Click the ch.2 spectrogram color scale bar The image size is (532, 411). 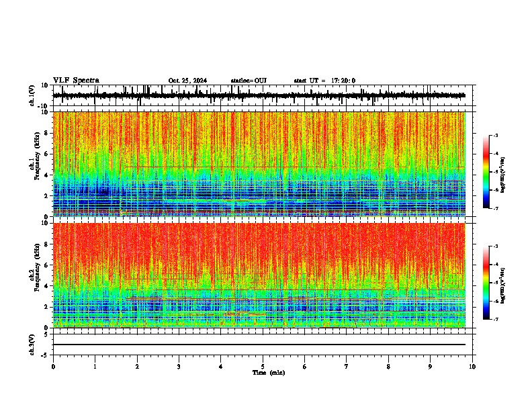click(486, 283)
